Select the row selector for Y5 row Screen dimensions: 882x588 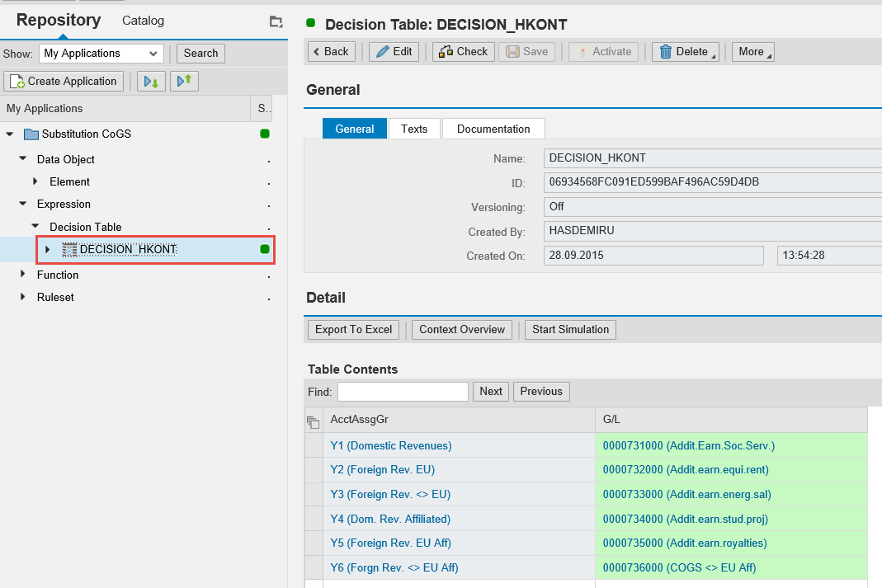click(313, 543)
